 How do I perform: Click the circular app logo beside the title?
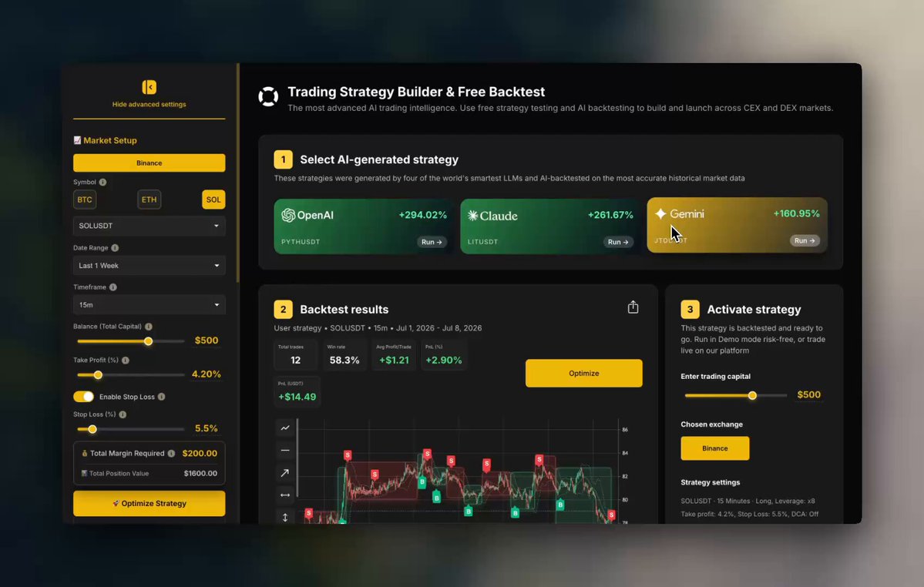point(268,96)
